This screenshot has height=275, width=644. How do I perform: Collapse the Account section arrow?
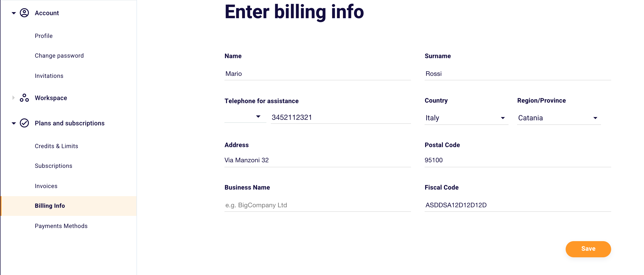(14, 13)
